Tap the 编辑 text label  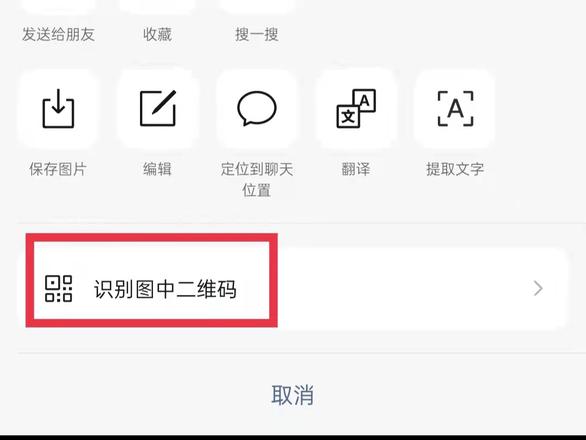coord(157,169)
